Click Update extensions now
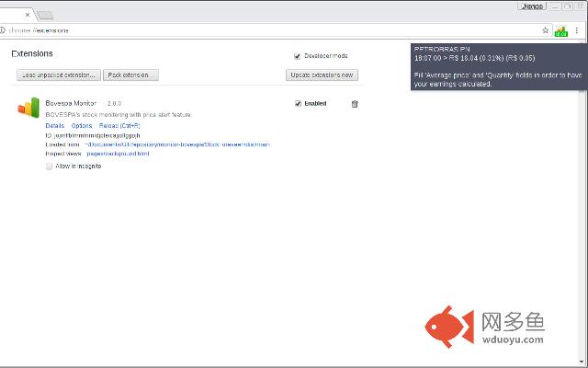This screenshot has width=588, height=368. click(322, 75)
